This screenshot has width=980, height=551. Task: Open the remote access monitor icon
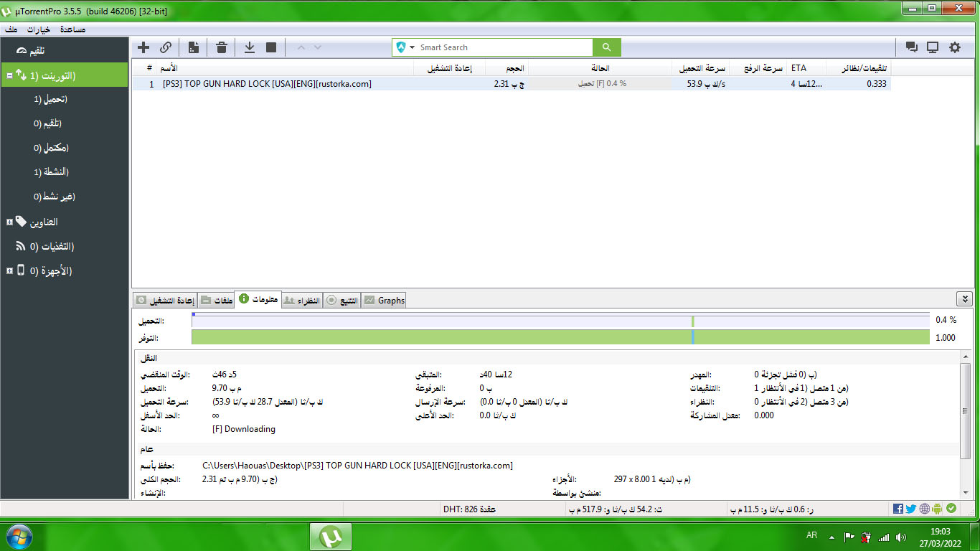(x=933, y=47)
